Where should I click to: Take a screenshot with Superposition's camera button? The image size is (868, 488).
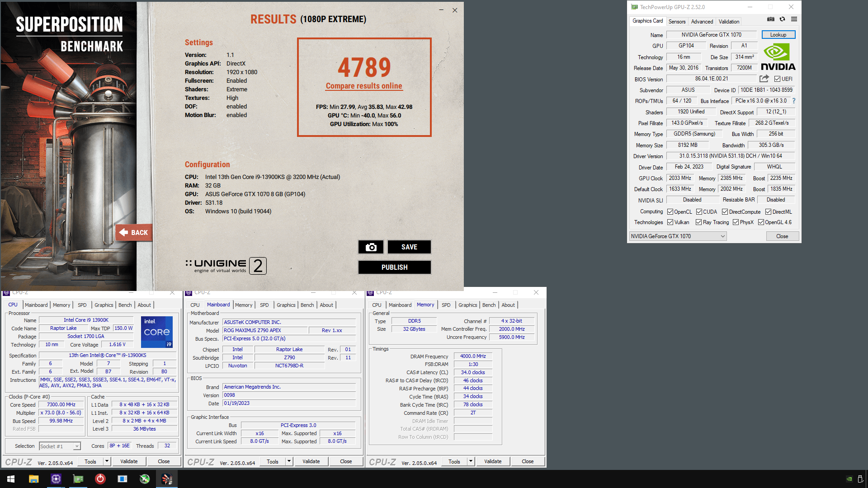click(371, 247)
